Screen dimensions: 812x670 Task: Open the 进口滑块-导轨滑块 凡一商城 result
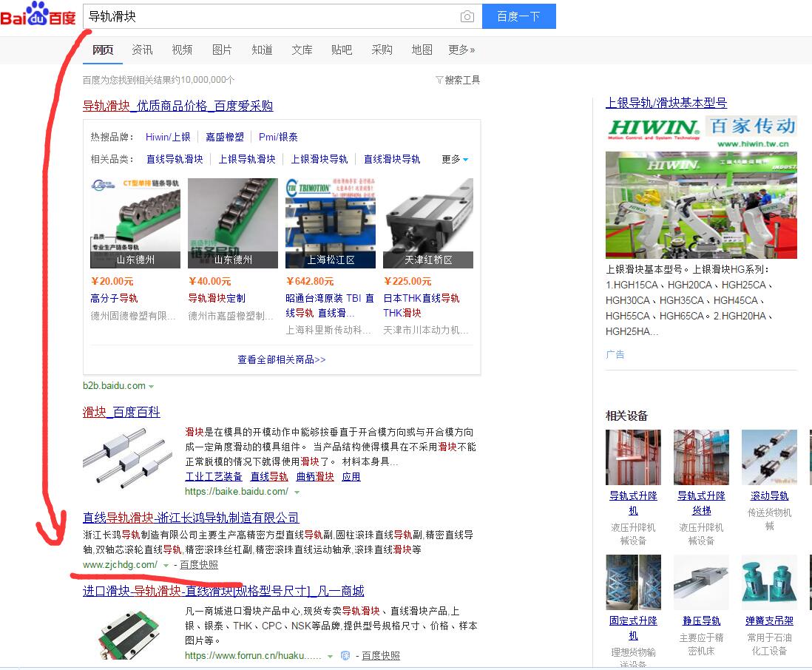point(223,591)
